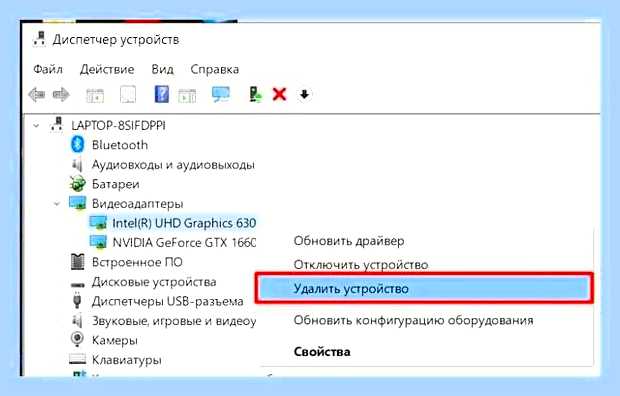620x396 pixels.
Task: Click the action pane toolbar icon
Action: pos(187,95)
